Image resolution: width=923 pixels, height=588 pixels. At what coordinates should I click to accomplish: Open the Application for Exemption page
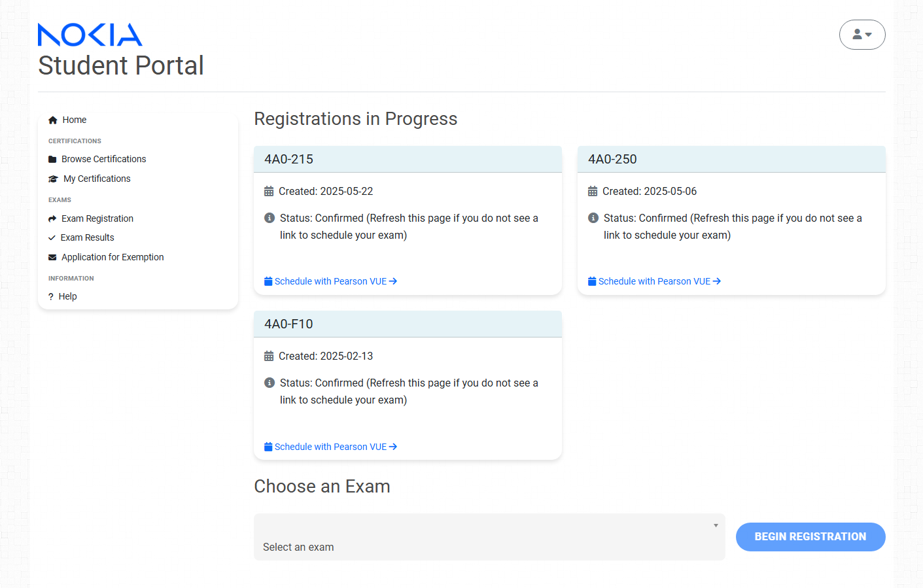[x=113, y=258]
